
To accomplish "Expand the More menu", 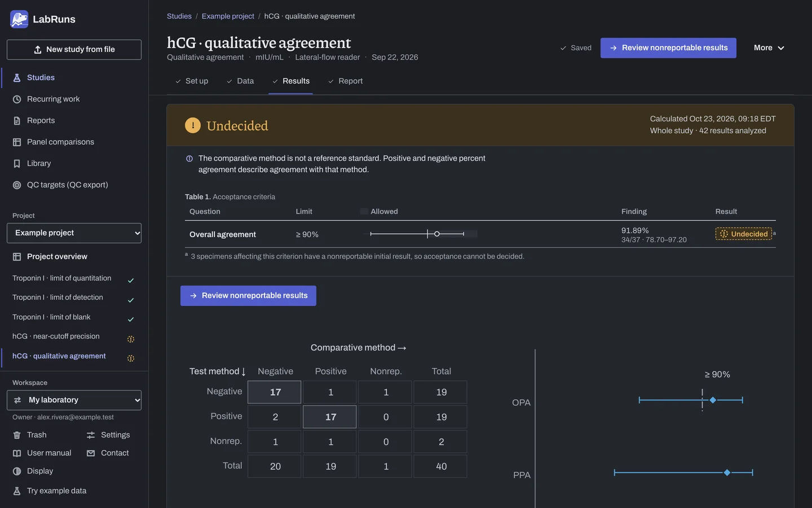I will pos(769,48).
